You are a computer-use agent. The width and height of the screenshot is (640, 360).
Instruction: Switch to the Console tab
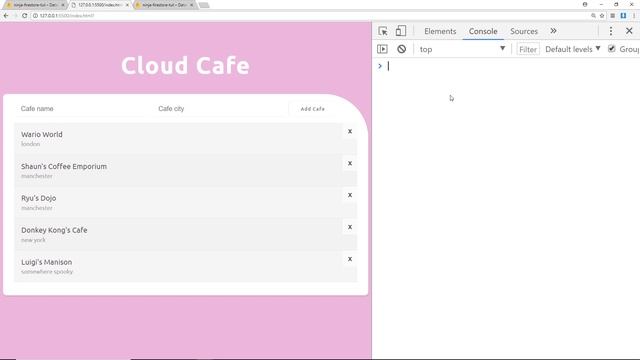(x=483, y=31)
